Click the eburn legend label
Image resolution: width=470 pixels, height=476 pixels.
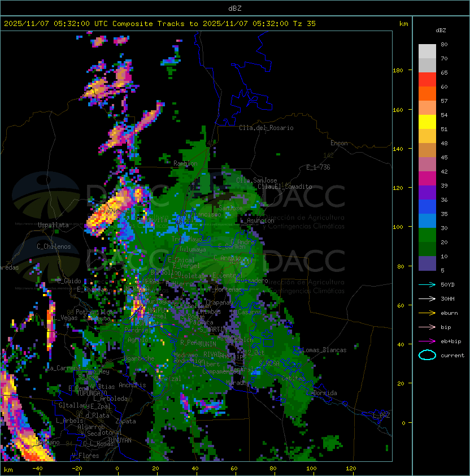(x=449, y=313)
